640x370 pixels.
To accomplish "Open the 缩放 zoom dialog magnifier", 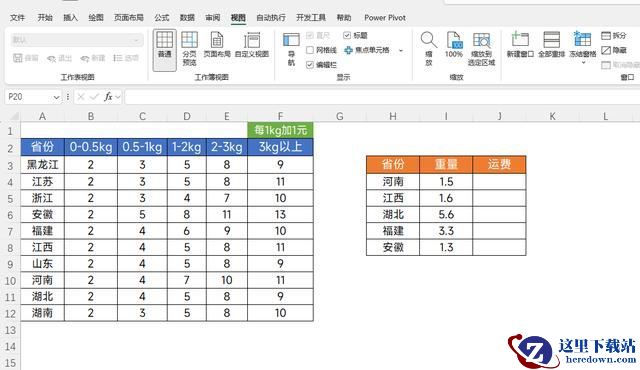I will [x=429, y=49].
